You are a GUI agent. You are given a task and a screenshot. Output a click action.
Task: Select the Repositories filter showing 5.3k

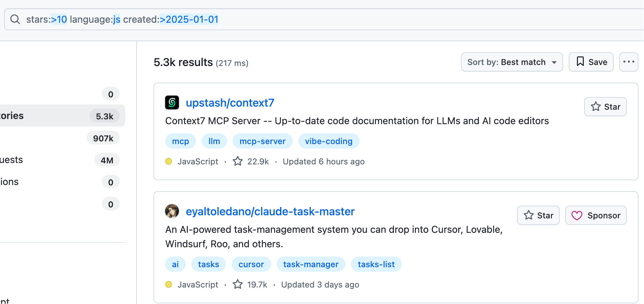[62, 116]
